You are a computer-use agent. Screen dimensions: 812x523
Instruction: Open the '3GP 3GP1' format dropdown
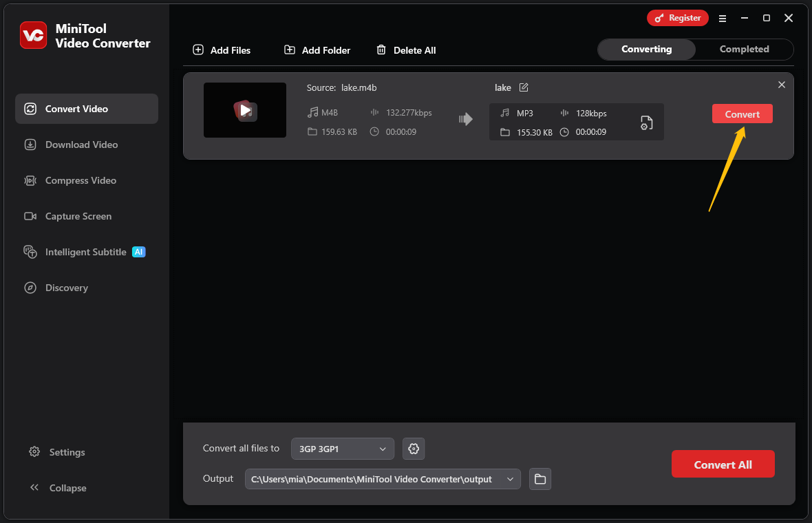coord(343,449)
